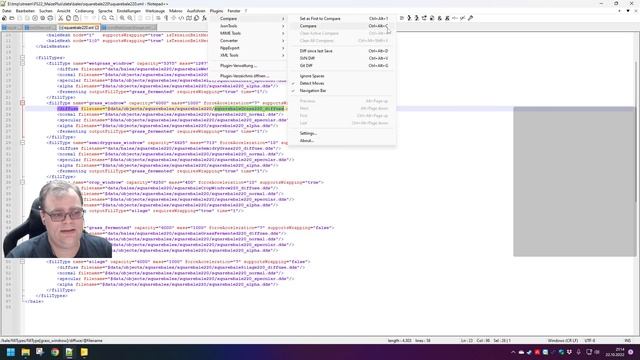Image resolution: width=640 pixels, height=360 pixels.
Task: Open the Einstellungen menu
Action: pyautogui.click(x=129, y=11)
